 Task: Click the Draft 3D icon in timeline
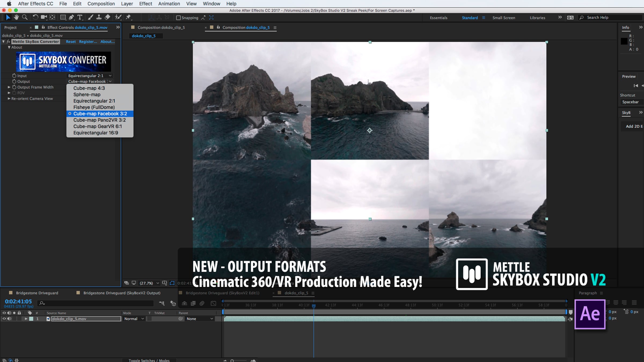coord(173,303)
